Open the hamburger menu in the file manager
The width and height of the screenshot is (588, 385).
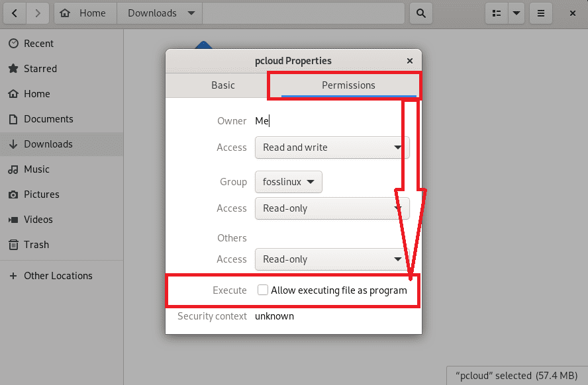(x=541, y=13)
